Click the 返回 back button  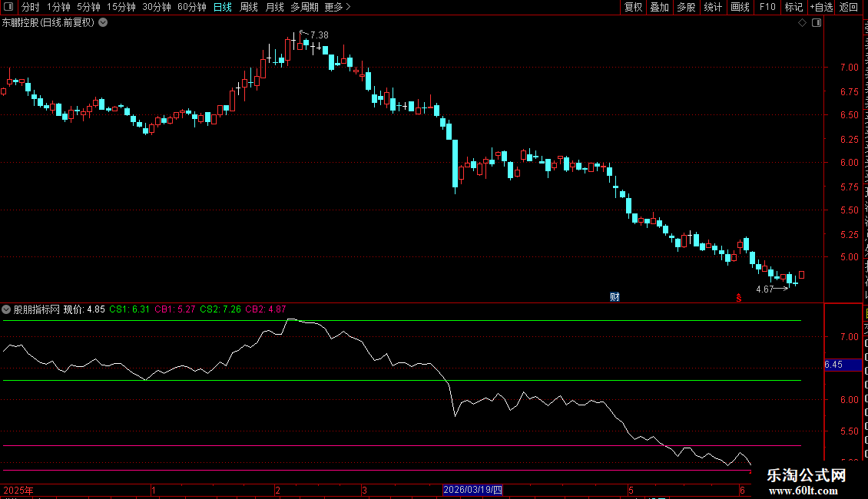(848, 7)
